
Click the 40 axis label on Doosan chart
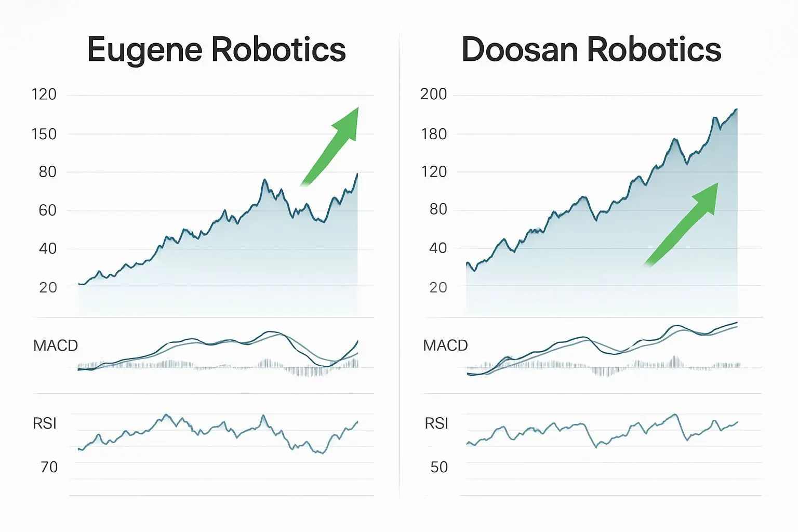point(438,248)
